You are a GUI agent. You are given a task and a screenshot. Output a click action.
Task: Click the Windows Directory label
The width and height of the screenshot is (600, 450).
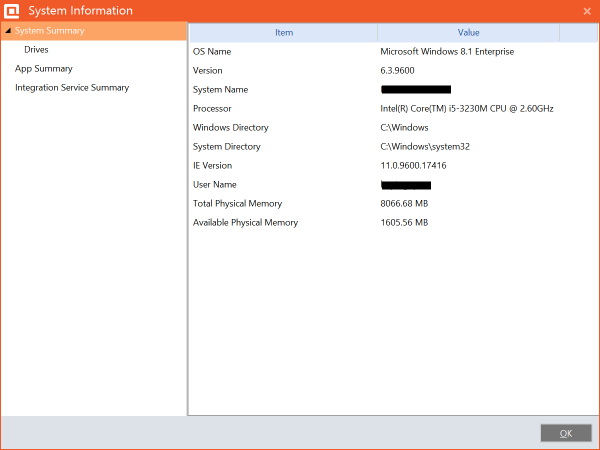click(231, 128)
